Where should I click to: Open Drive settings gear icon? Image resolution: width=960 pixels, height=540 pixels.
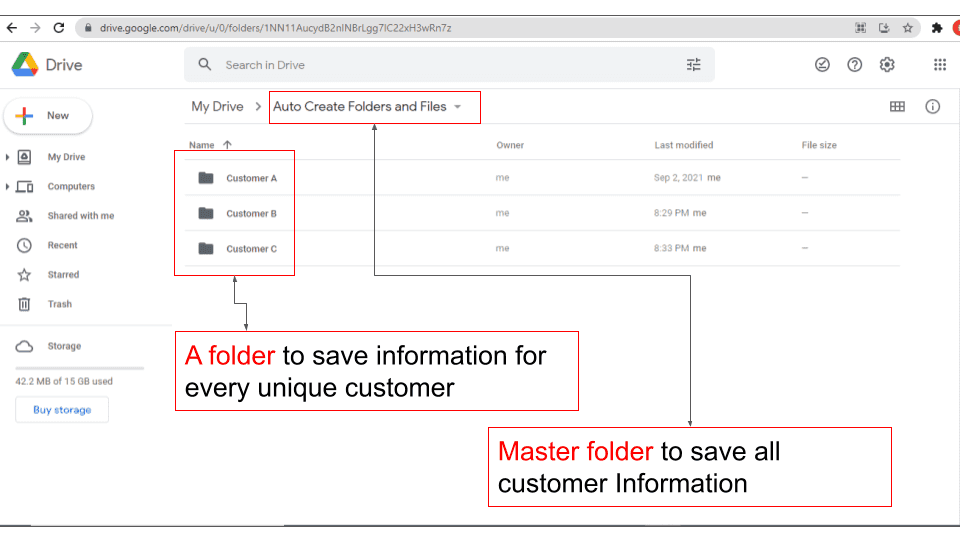(887, 65)
